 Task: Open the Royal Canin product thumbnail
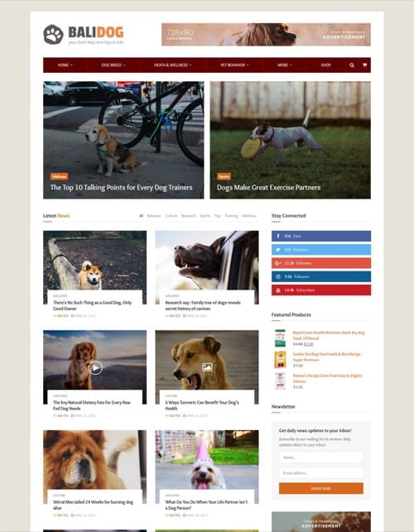[x=280, y=338]
